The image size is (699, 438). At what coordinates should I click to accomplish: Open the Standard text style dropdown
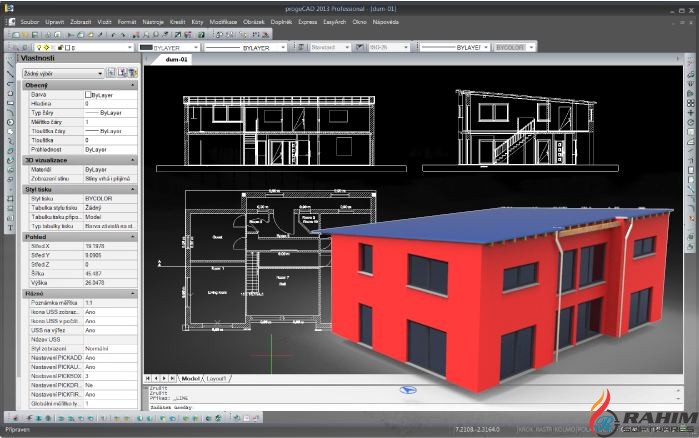click(x=347, y=47)
